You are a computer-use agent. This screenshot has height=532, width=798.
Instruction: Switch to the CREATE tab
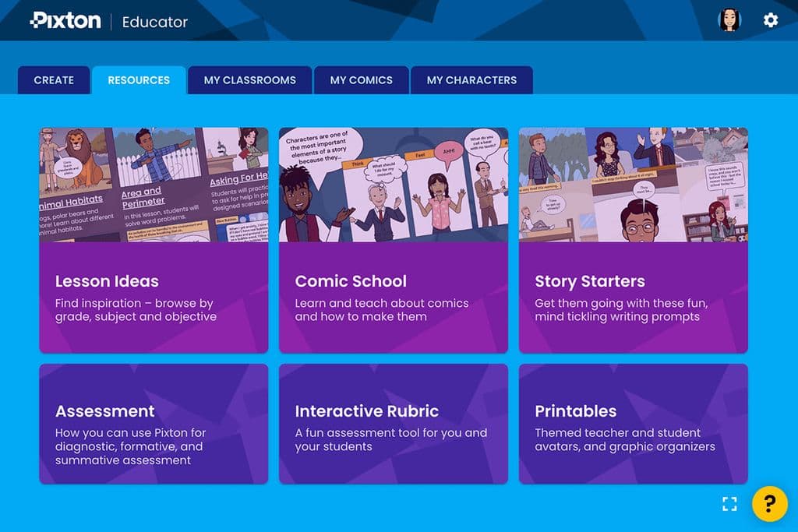pyautogui.click(x=54, y=80)
